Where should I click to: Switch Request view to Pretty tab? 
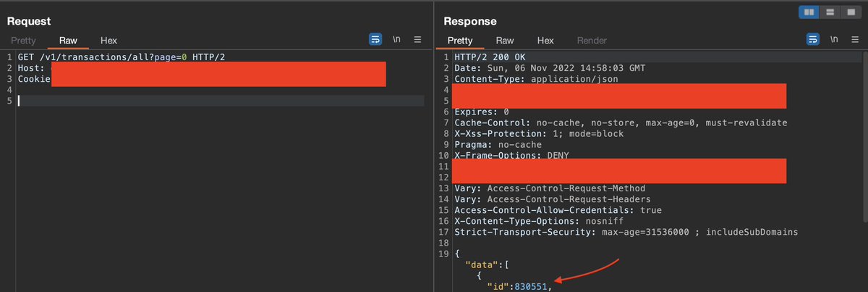pyautogui.click(x=23, y=41)
